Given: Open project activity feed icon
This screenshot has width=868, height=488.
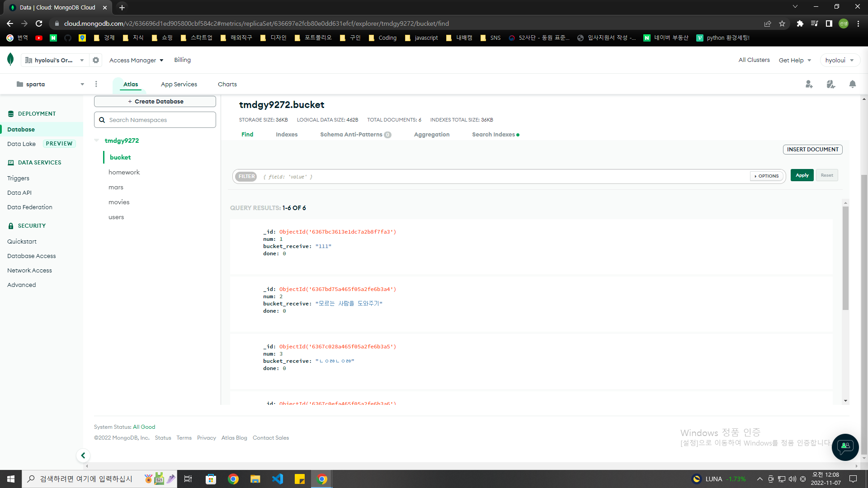Looking at the screenshot, I should click(831, 84).
